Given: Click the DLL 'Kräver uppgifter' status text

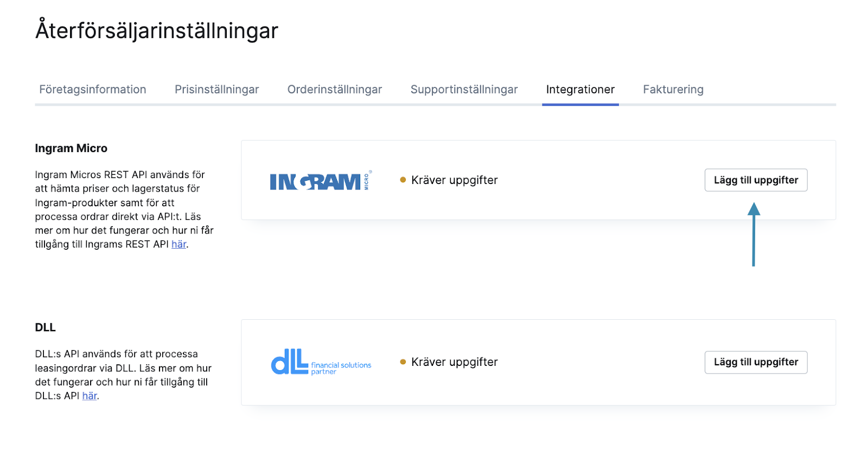Looking at the screenshot, I should [455, 362].
